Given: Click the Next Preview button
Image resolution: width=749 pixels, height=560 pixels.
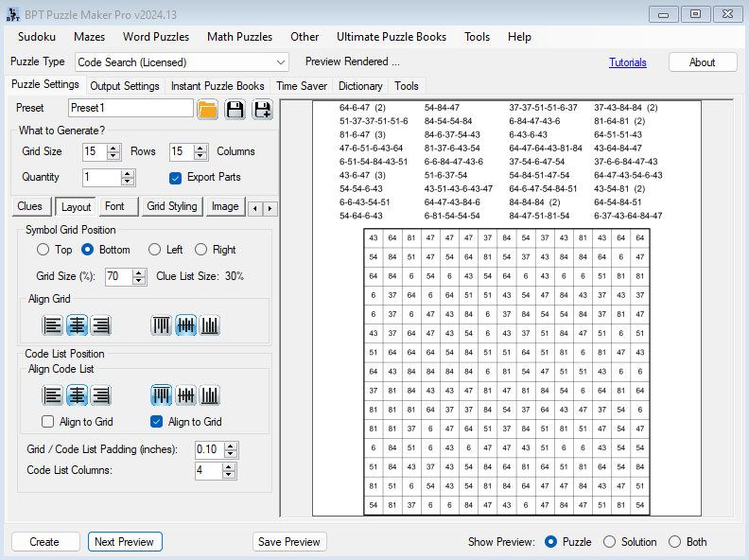Looking at the screenshot, I should point(125,542).
